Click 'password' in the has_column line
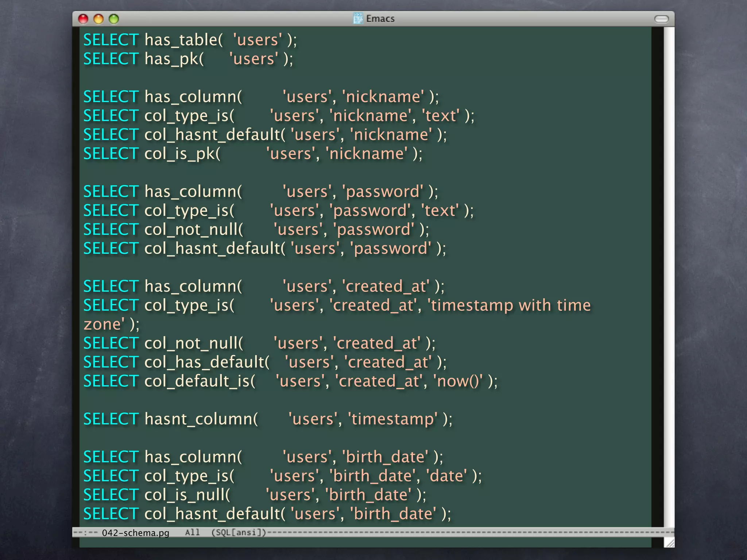The height and width of the screenshot is (560, 747). pyautogui.click(x=382, y=192)
